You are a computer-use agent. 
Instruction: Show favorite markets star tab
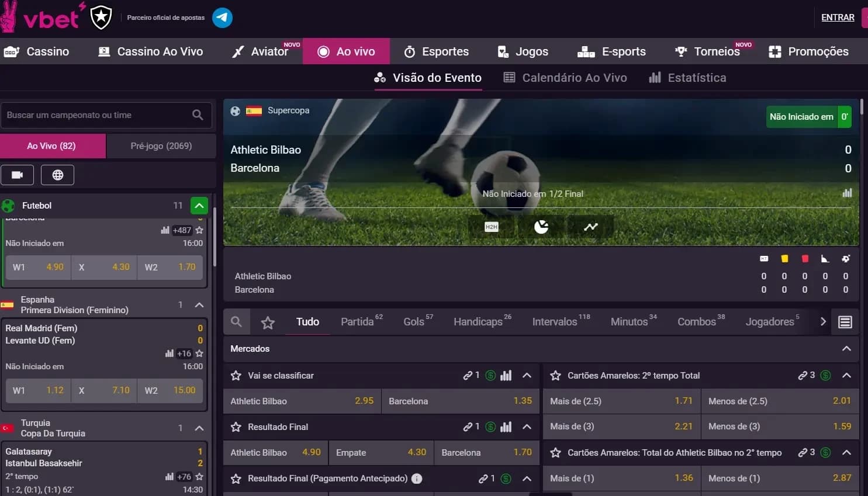[x=268, y=322]
